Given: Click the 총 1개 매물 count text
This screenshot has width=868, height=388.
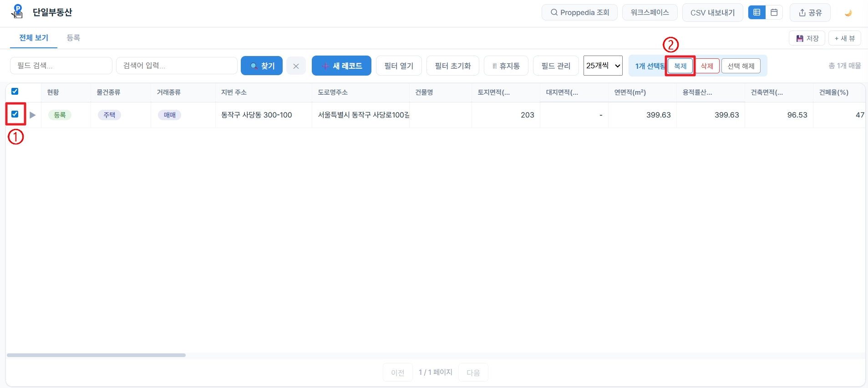Looking at the screenshot, I should coord(845,66).
